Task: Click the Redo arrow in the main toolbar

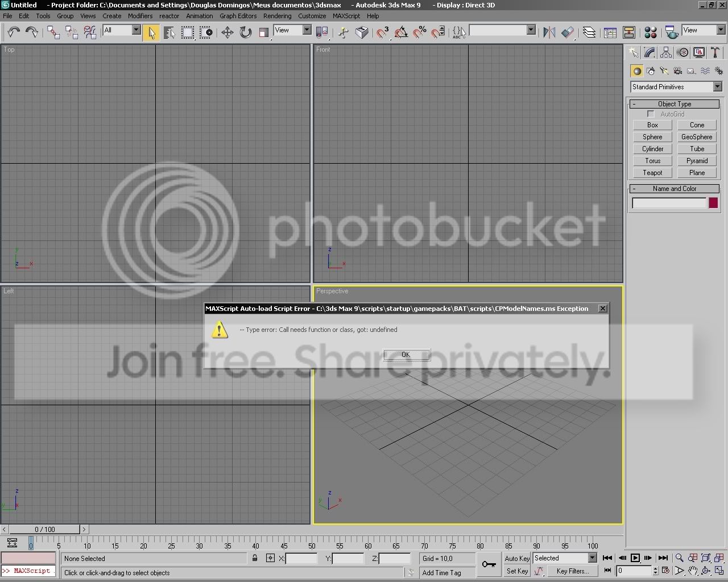Action: (x=32, y=32)
